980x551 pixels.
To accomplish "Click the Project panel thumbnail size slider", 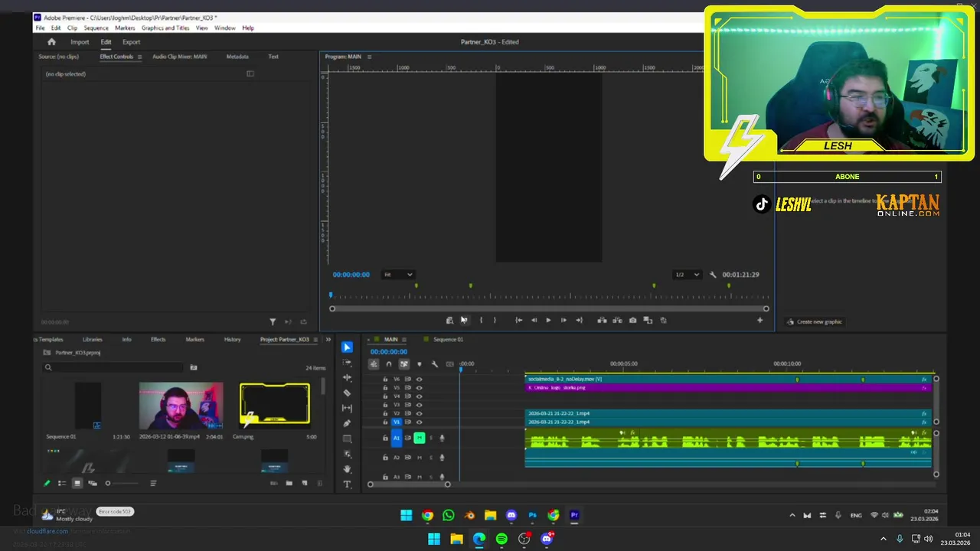I will click(122, 484).
